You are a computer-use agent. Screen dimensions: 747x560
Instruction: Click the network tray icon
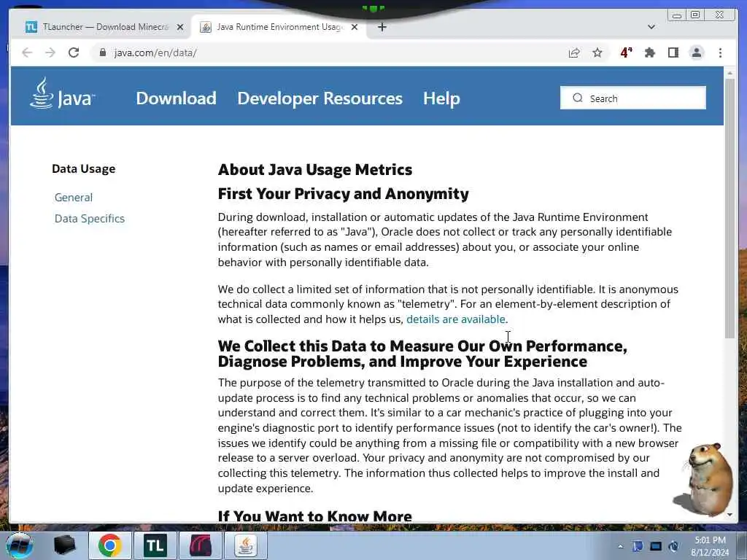[x=656, y=546]
